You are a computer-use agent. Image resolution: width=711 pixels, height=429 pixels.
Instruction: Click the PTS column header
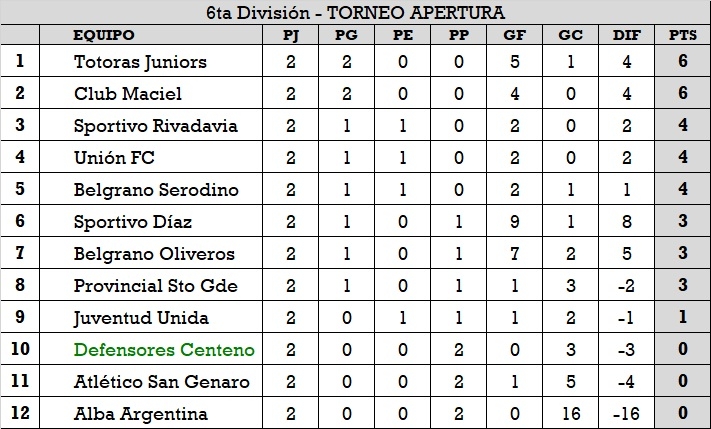pyautogui.click(x=683, y=35)
